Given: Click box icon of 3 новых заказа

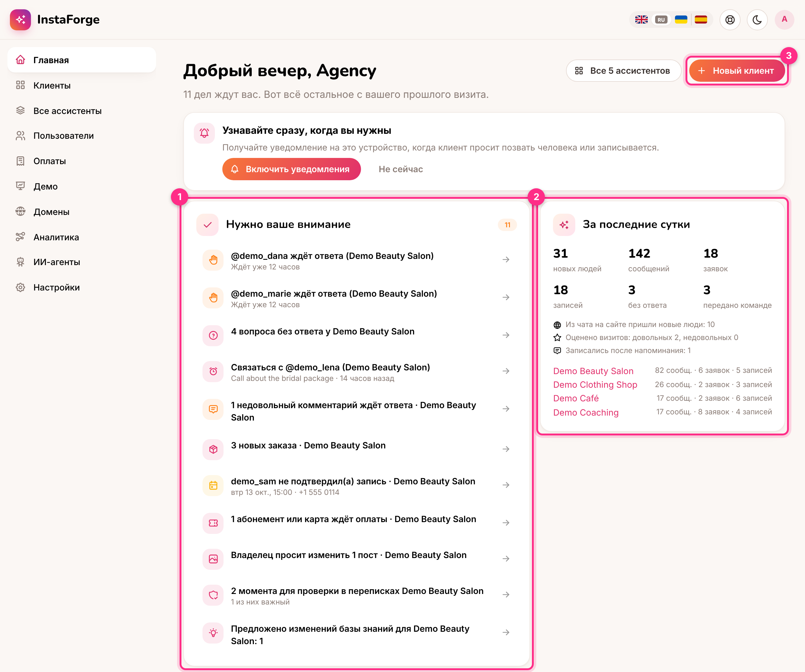Looking at the screenshot, I should click(213, 449).
